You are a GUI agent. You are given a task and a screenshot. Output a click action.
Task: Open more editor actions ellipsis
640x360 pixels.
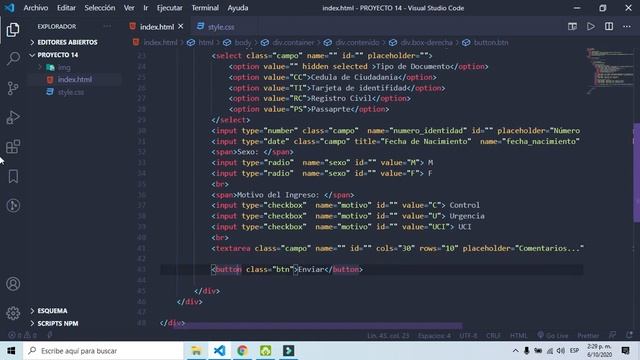[627, 27]
